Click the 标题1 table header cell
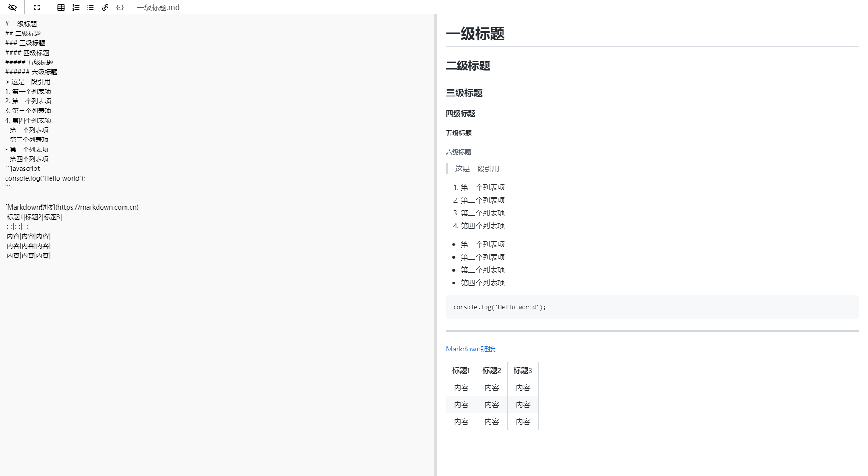The image size is (868, 476). click(461, 370)
